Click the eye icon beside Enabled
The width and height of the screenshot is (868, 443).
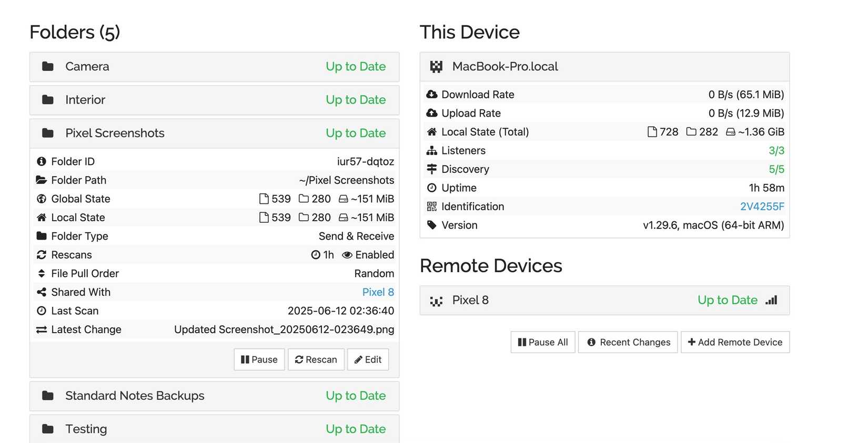347,255
